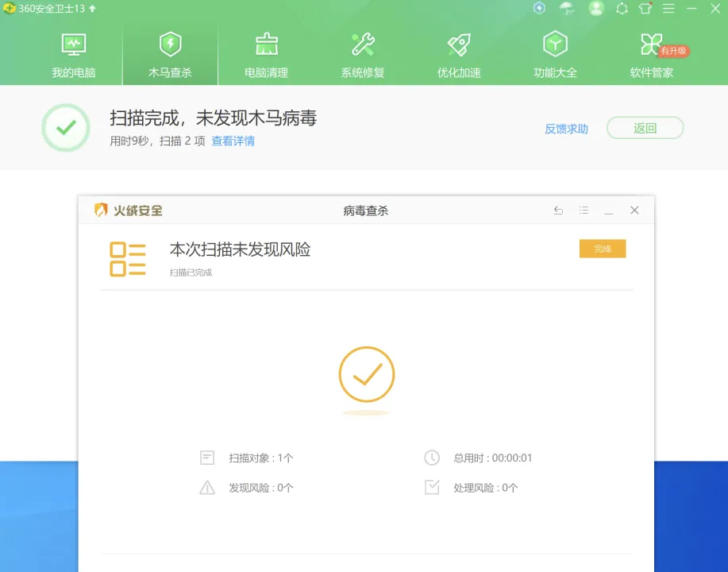This screenshot has width=728, height=572.
Task: Open 功能大全 cube icon
Action: click(555, 55)
